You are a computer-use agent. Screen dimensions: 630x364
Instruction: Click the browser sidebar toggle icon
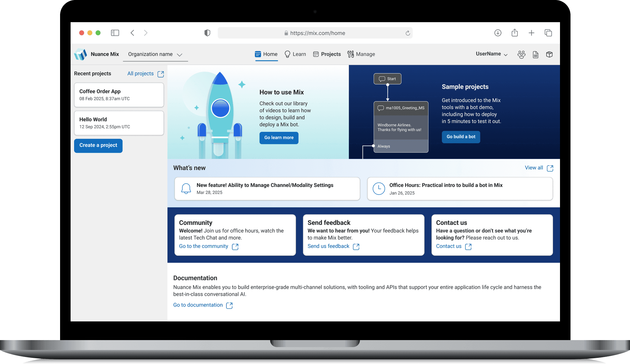115,33
